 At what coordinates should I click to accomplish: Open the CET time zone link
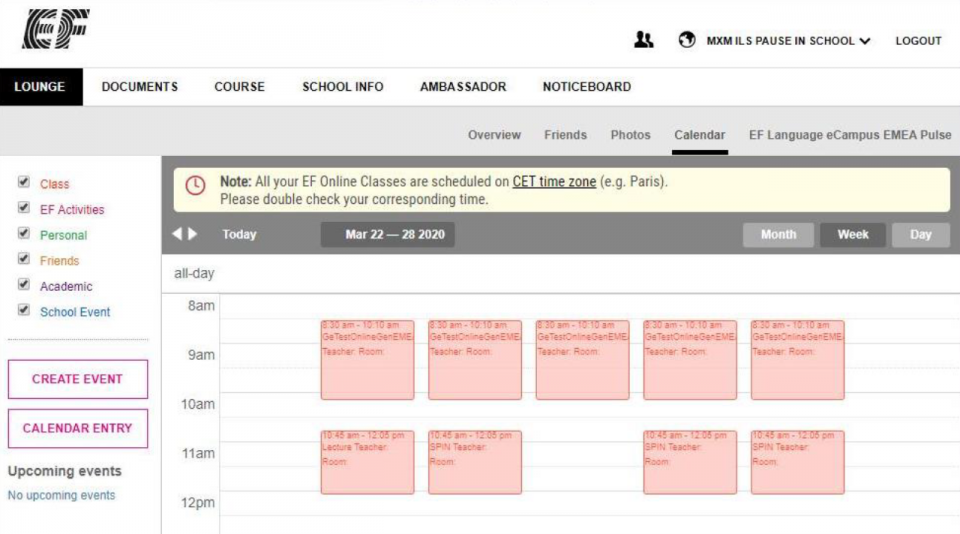click(x=554, y=182)
